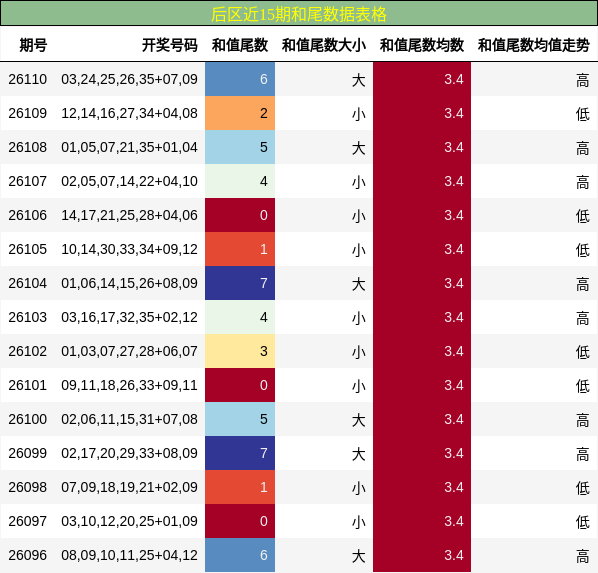The height and width of the screenshot is (573, 598).
Task: Click winning numbers 03,24,25,26,35+07,09
Action: [x=129, y=79]
